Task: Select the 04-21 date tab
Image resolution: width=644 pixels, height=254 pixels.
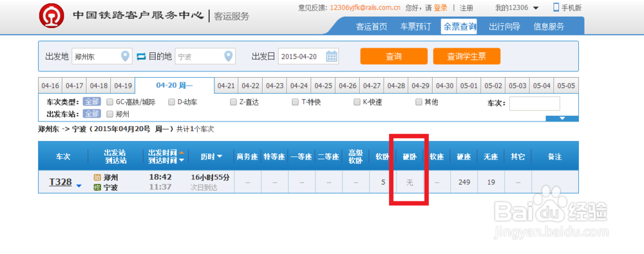Action: tap(226, 86)
